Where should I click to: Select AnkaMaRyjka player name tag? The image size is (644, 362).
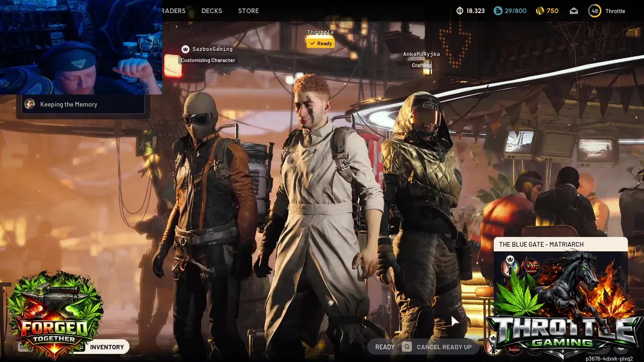(421, 54)
